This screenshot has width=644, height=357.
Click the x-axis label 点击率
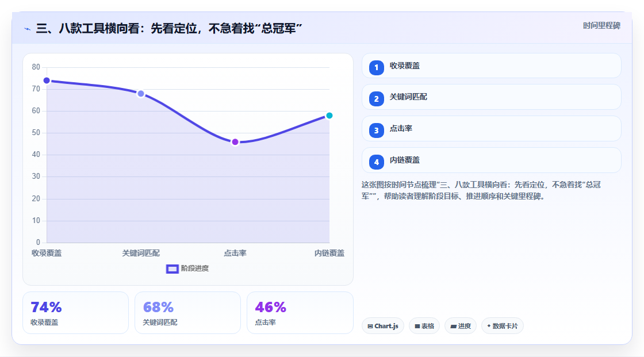coord(235,253)
